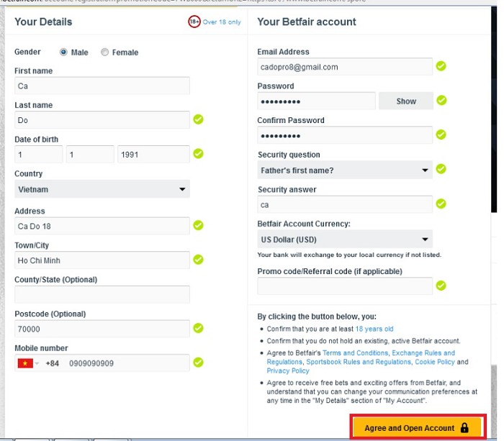This screenshot has height=441, width=504.
Task: Select the Male gender radio button
Action: 63,53
